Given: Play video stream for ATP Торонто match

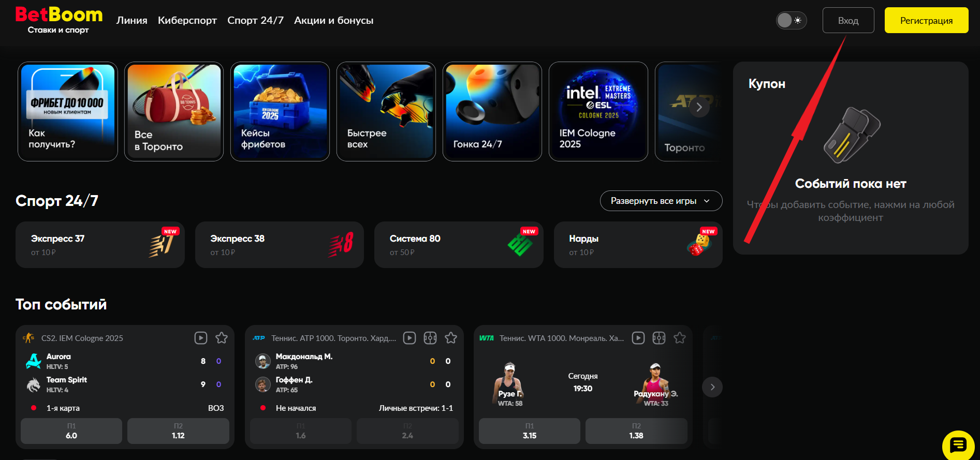Looking at the screenshot, I should click(x=409, y=338).
